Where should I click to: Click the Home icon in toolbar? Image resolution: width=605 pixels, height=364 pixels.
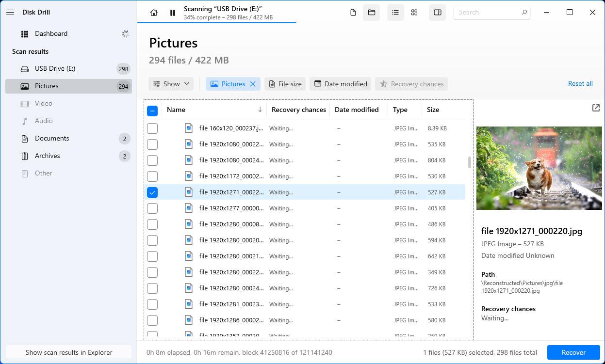pos(154,13)
